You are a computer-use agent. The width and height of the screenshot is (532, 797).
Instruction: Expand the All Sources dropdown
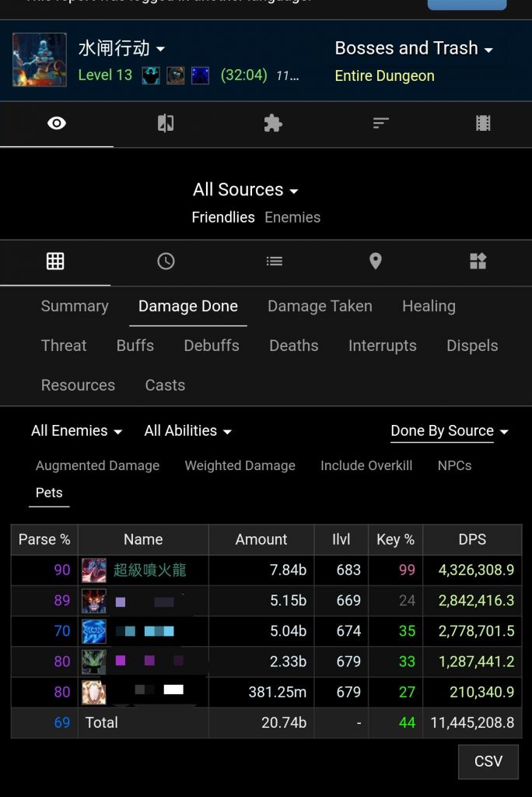click(x=246, y=190)
